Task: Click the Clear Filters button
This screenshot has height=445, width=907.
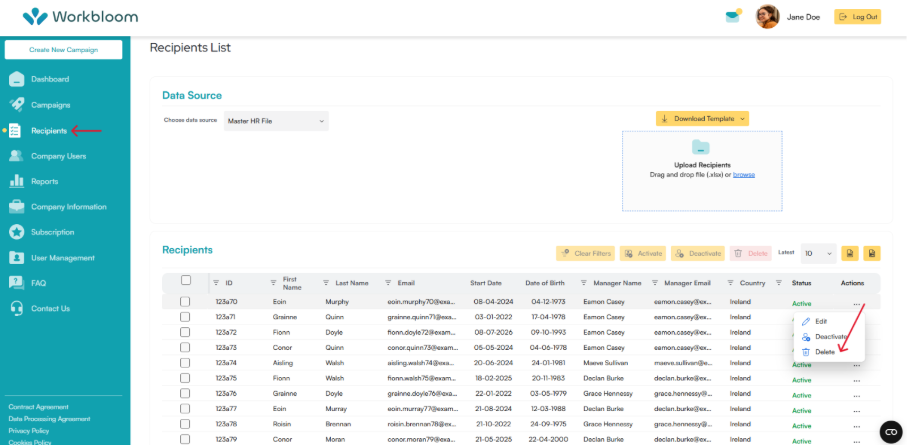Action: tap(585, 253)
